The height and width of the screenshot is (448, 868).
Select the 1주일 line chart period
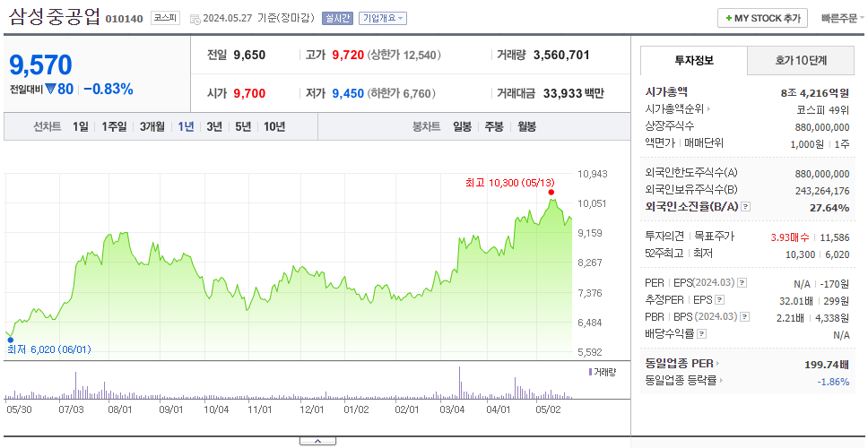click(x=114, y=126)
